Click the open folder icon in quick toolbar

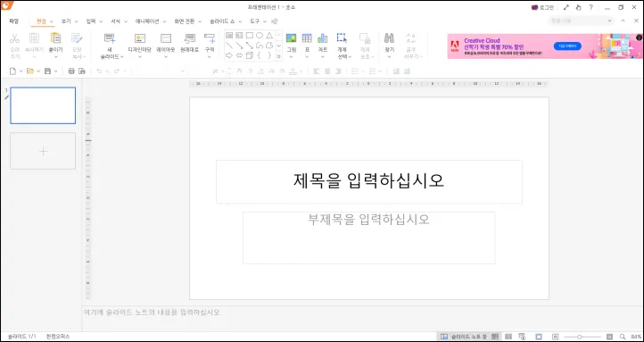[30, 71]
